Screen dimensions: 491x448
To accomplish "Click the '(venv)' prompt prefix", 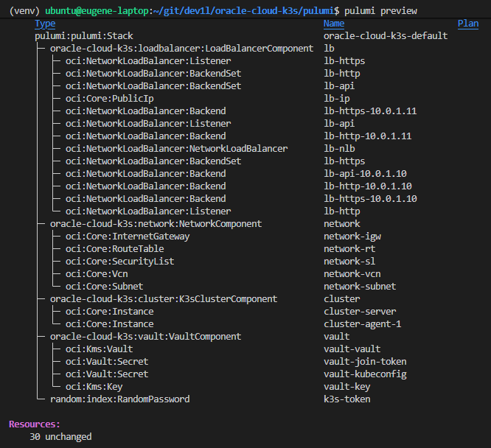I will [24, 11].
